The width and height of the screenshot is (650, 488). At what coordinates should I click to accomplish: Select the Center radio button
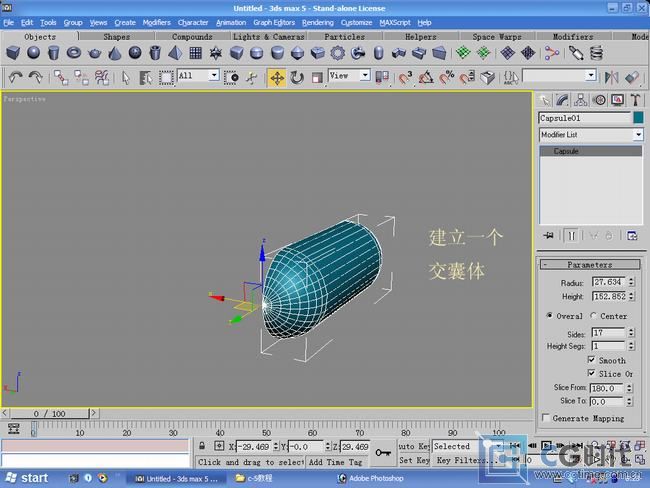click(x=593, y=316)
